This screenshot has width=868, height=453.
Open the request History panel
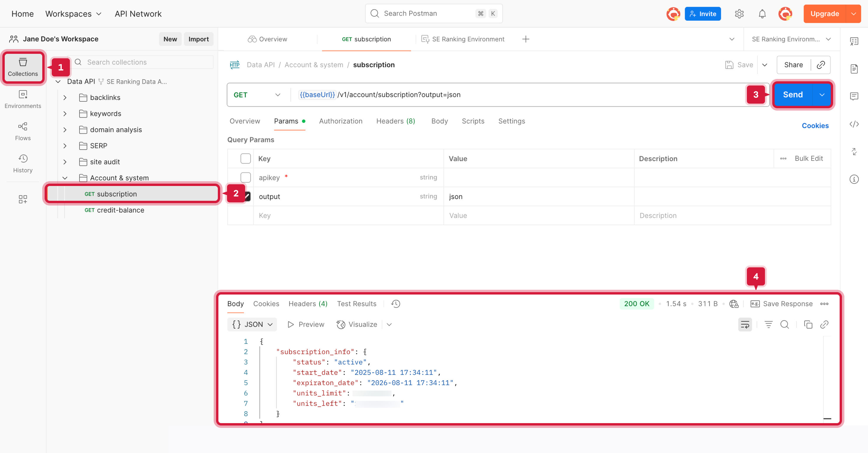22,163
